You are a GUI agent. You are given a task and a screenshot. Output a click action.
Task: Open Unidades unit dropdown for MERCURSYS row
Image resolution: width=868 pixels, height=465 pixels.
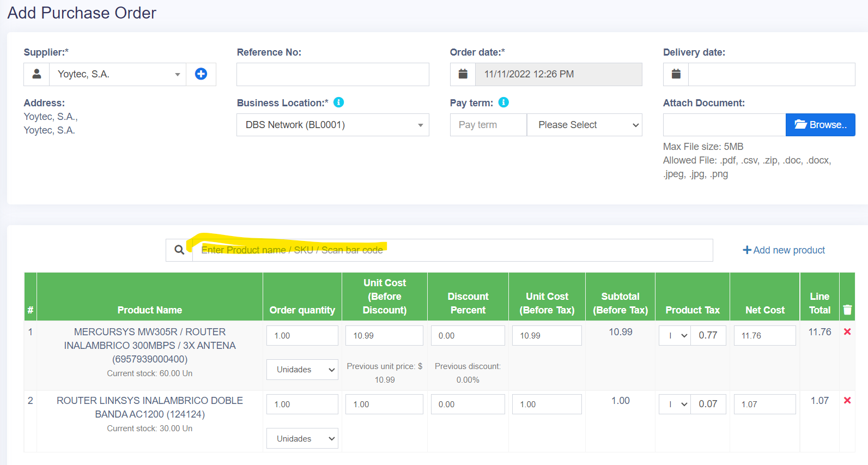[302, 370]
